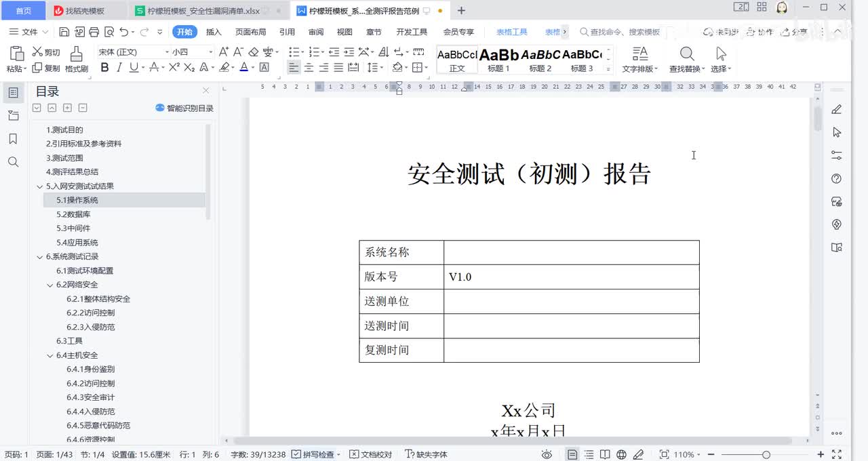
Task: Collapse the 6.4主机安全 tree node
Action: (50, 355)
